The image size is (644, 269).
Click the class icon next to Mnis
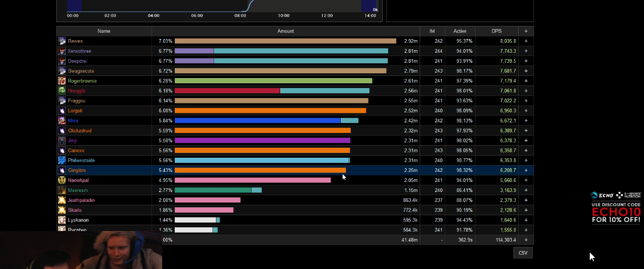[x=62, y=121]
